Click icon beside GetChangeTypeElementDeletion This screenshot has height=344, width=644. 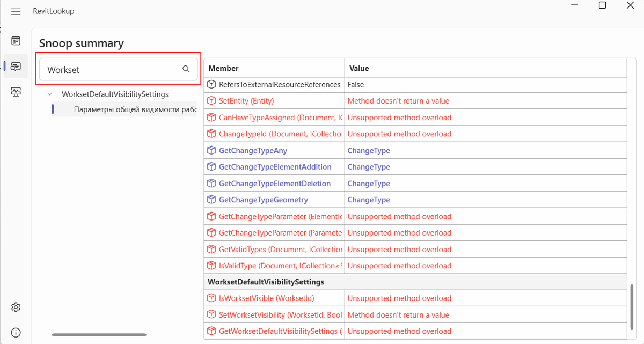tap(211, 184)
